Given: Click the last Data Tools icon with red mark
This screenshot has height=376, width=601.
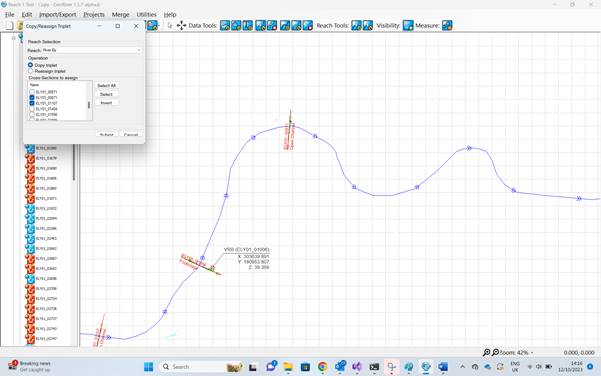Looking at the screenshot, I should [308, 26].
